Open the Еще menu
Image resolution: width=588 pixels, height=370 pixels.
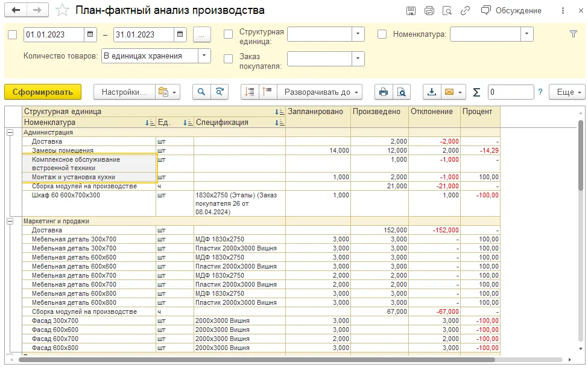click(x=567, y=92)
